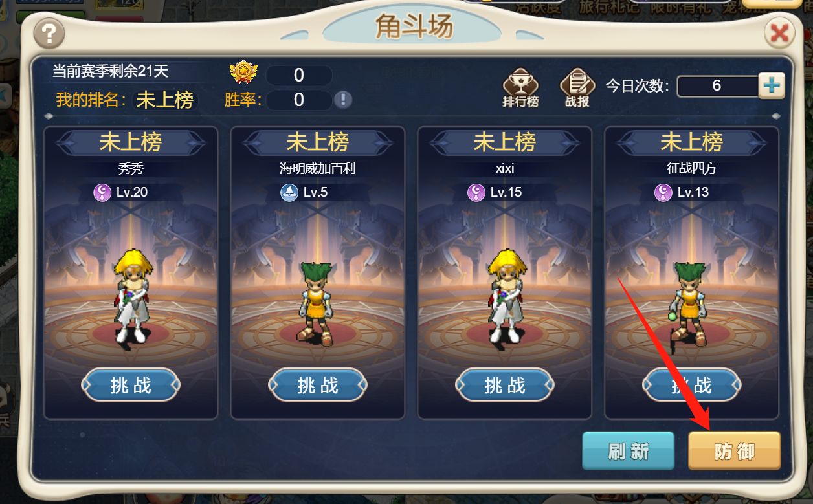Click the class icon beside Lv.15
The height and width of the screenshot is (504, 813).
476,192
